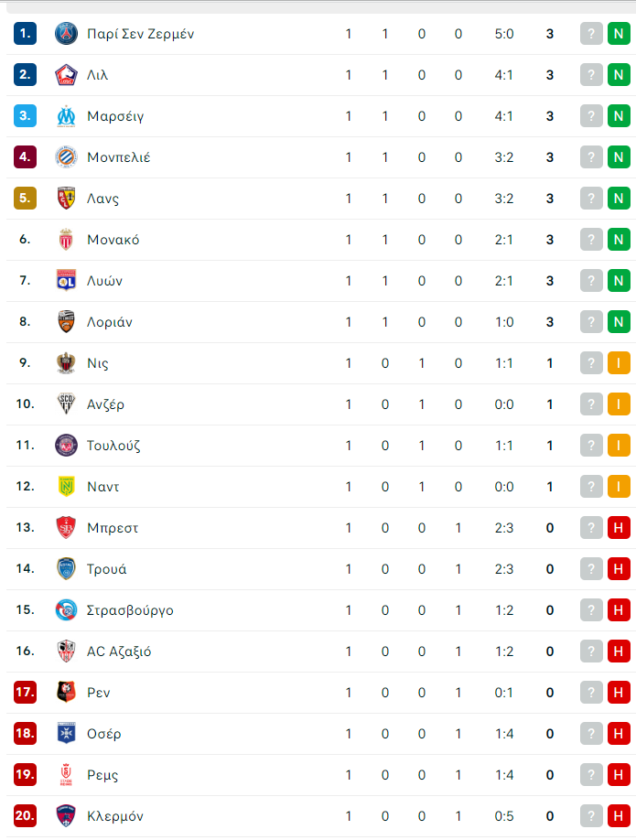Click the Montpellier club crest

[x=66, y=157]
